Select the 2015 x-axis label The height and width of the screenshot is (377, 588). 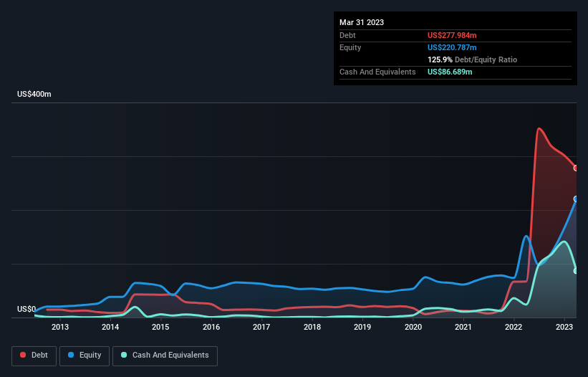[x=160, y=327]
